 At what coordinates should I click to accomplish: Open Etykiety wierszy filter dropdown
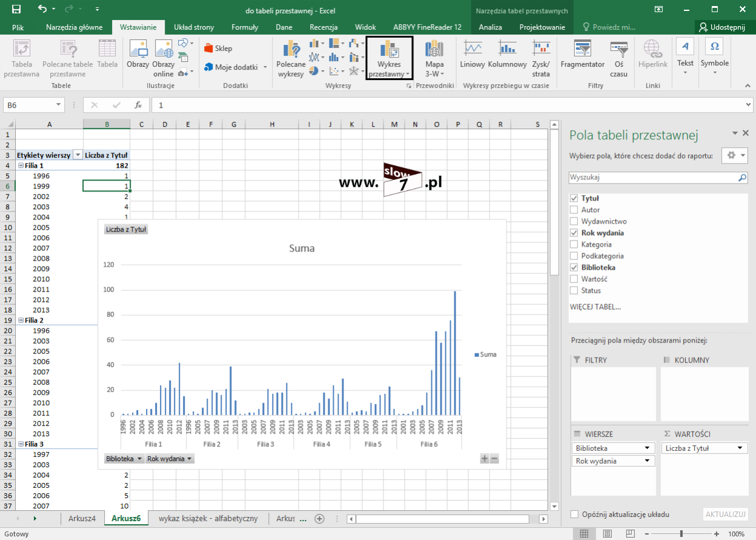pos(77,155)
